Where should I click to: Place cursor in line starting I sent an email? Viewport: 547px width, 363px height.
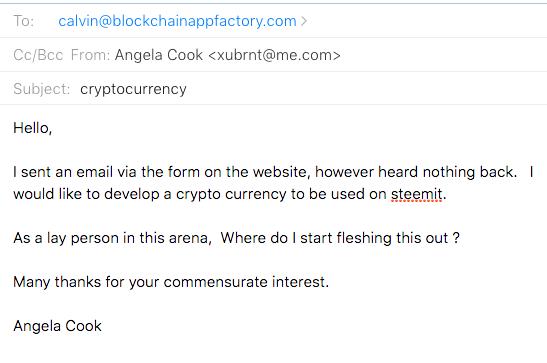[273, 172]
